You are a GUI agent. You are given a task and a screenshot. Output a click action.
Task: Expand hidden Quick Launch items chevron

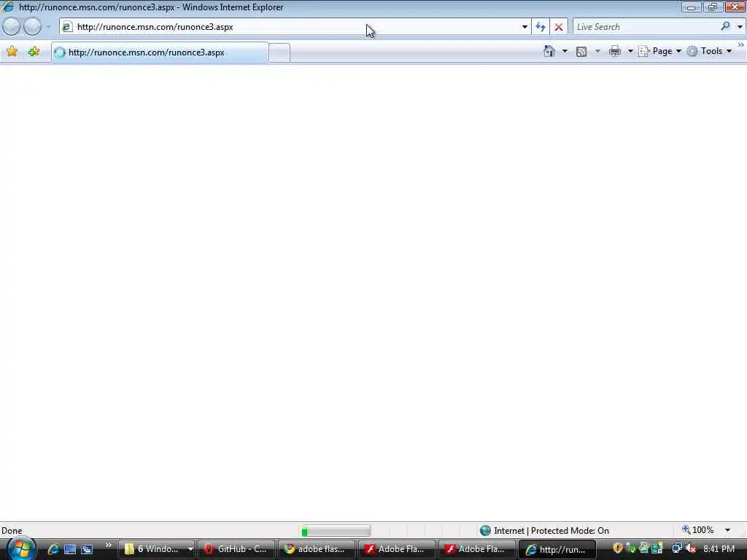coord(108,545)
